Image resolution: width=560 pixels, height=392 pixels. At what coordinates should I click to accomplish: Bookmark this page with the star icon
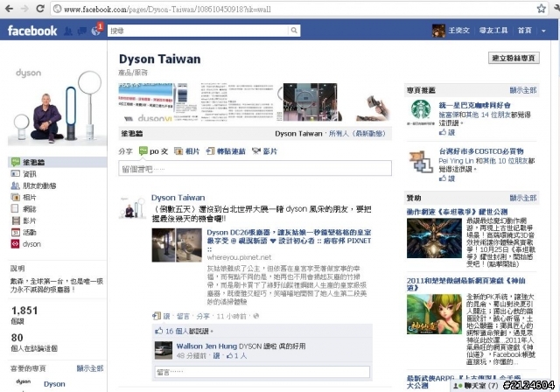[542, 9]
